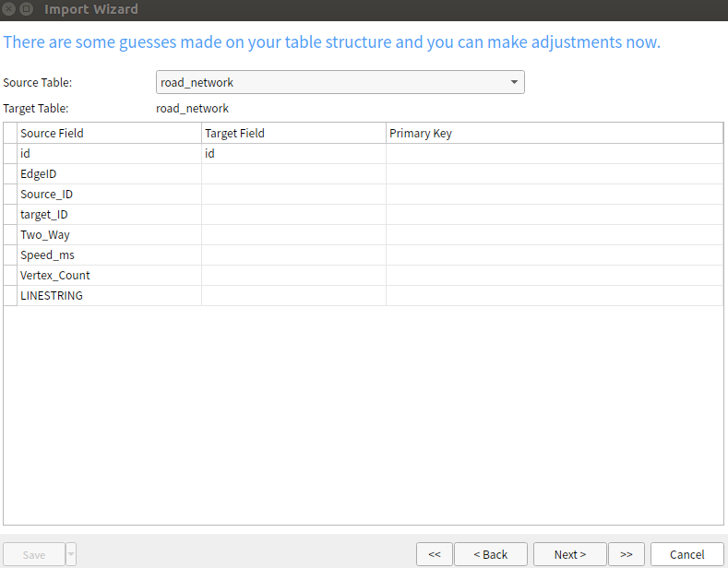This screenshot has width=728, height=568.
Task: Select the LINESTRING source field row
Action: [x=109, y=296]
